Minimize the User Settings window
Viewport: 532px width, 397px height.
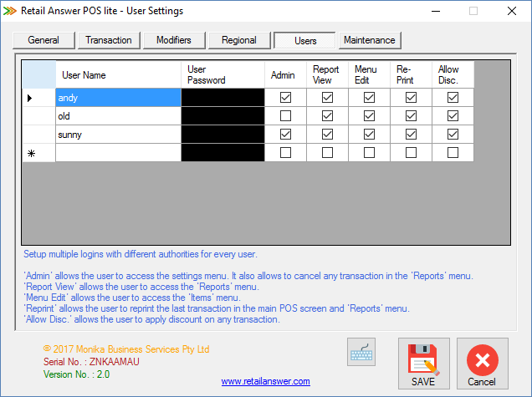point(436,11)
